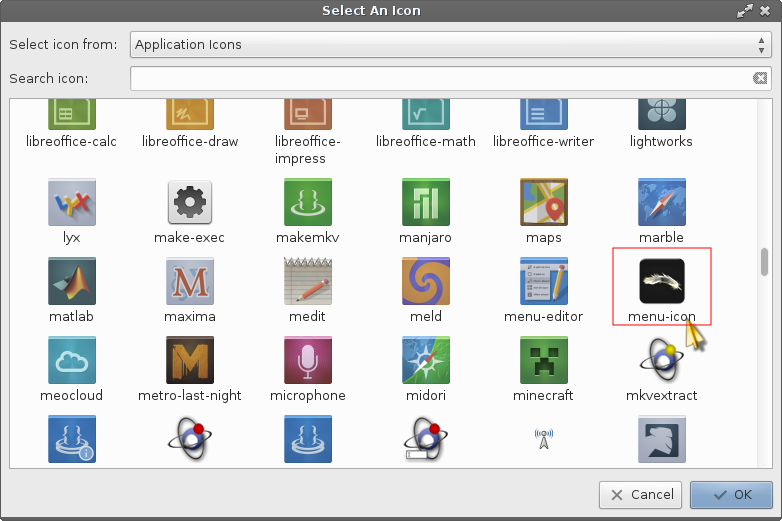Select the midori browser icon
This screenshot has width=782, height=521.
click(426, 360)
